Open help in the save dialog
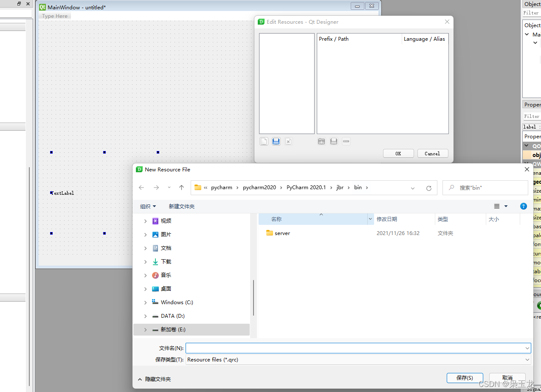This screenshot has width=541, height=392. click(x=524, y=206)
